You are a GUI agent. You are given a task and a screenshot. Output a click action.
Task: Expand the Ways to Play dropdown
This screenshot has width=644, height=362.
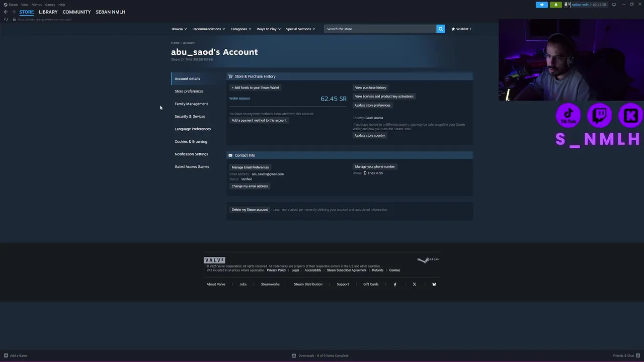pos(268,29)
